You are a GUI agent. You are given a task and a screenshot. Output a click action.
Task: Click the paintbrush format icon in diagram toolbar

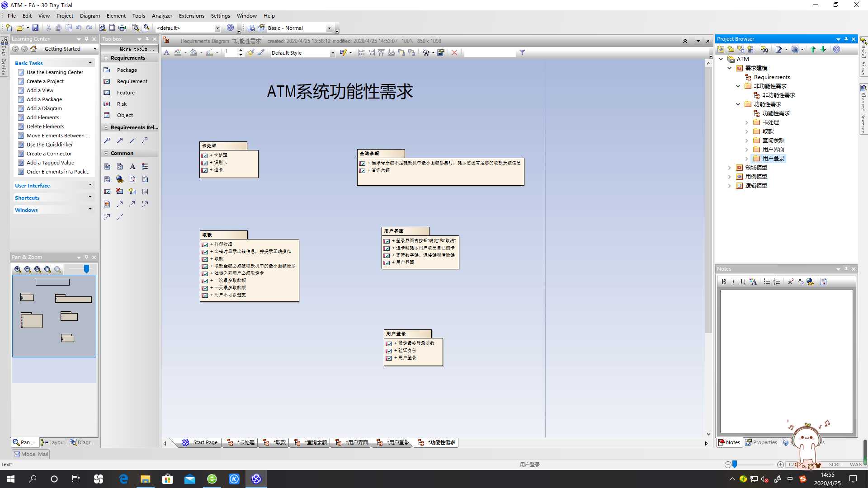click(251, 53)
